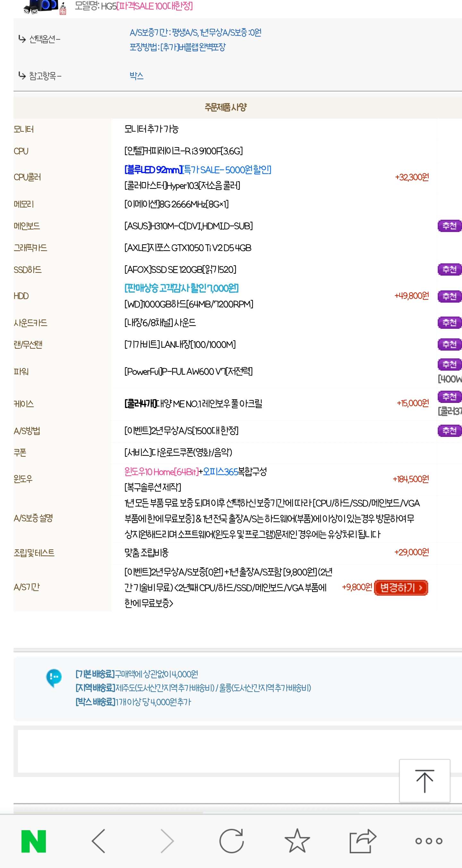Viewport: 462px width, 868px height.
Task: Select the AXLE 지포스 GTX1050 Ti text
Action: pyautogui.click(x=188, y=248)
